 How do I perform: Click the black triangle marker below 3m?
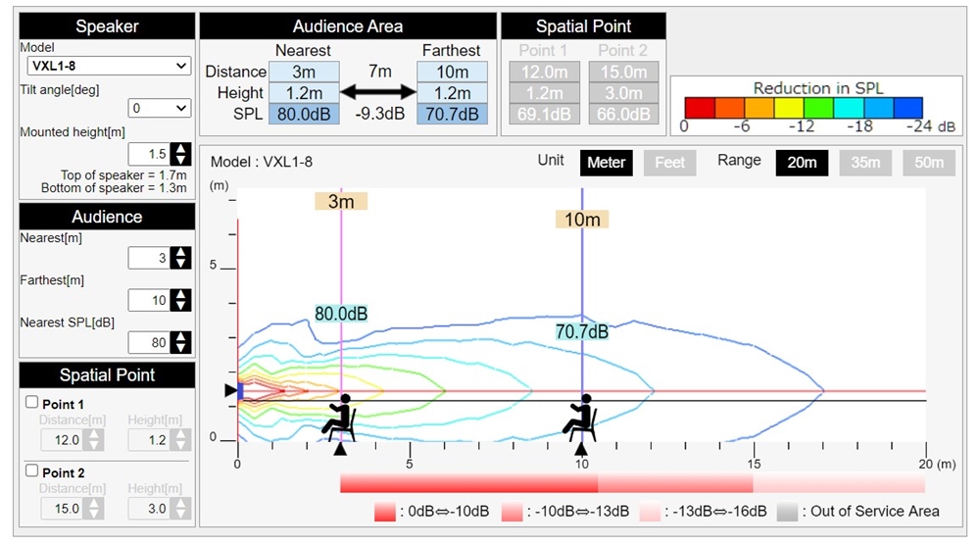pos(340,449)
